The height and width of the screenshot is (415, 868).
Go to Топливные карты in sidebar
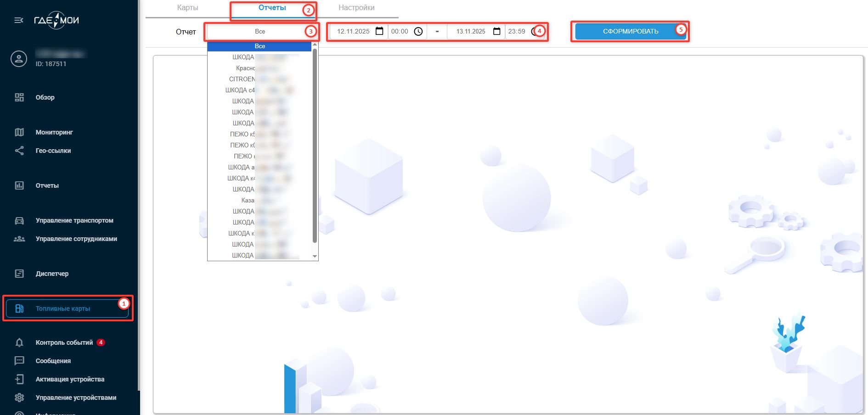coord(63,308)
